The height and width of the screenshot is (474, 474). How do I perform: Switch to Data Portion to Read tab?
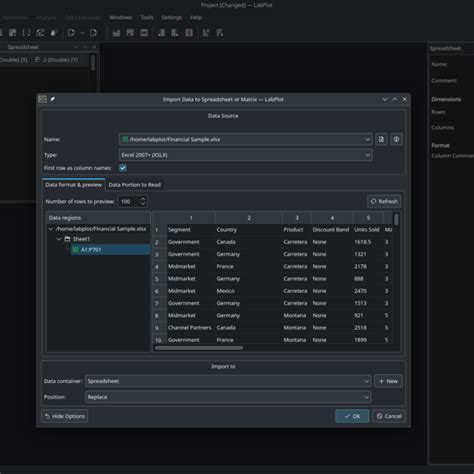point(135,185)
